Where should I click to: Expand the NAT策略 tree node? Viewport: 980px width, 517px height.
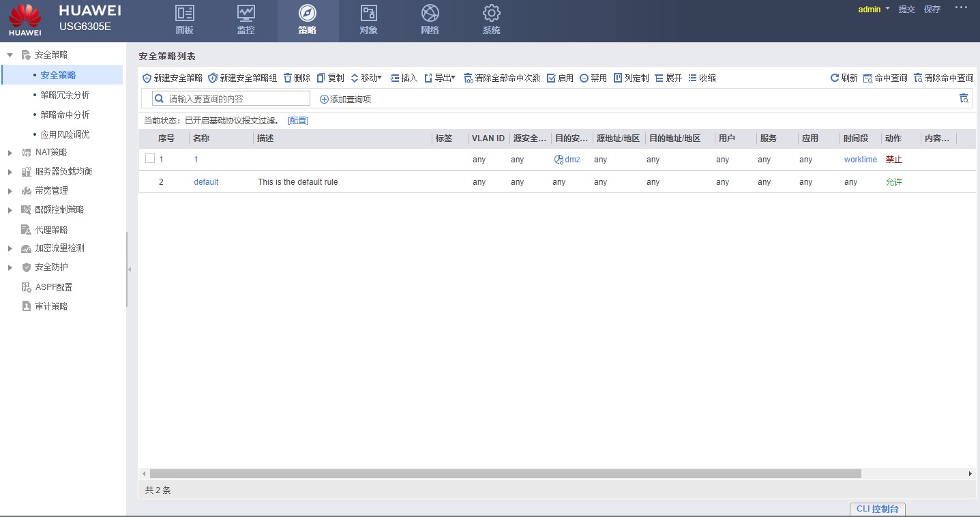click(x=10, y=153)
